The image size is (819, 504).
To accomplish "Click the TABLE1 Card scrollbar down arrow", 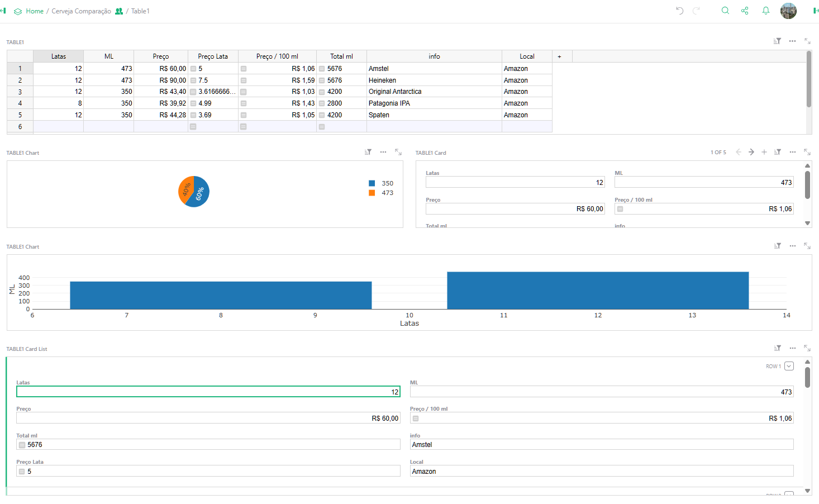I will 807,223.
